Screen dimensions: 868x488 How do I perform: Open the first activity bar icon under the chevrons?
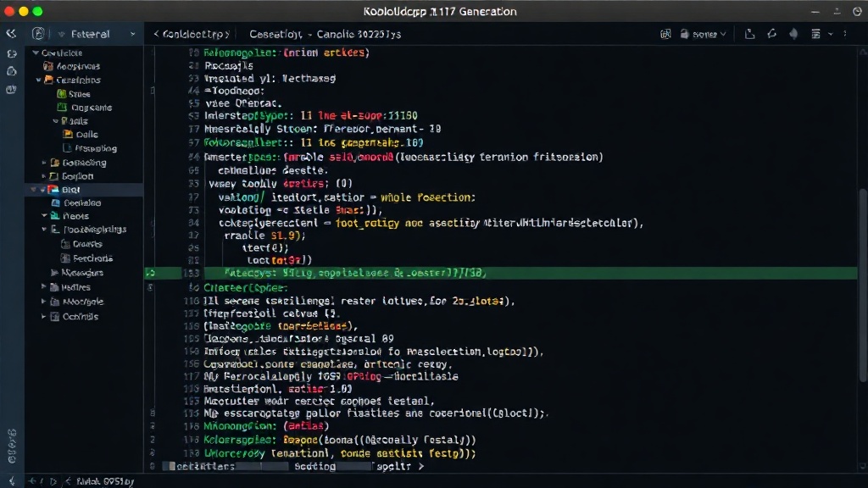11,53
